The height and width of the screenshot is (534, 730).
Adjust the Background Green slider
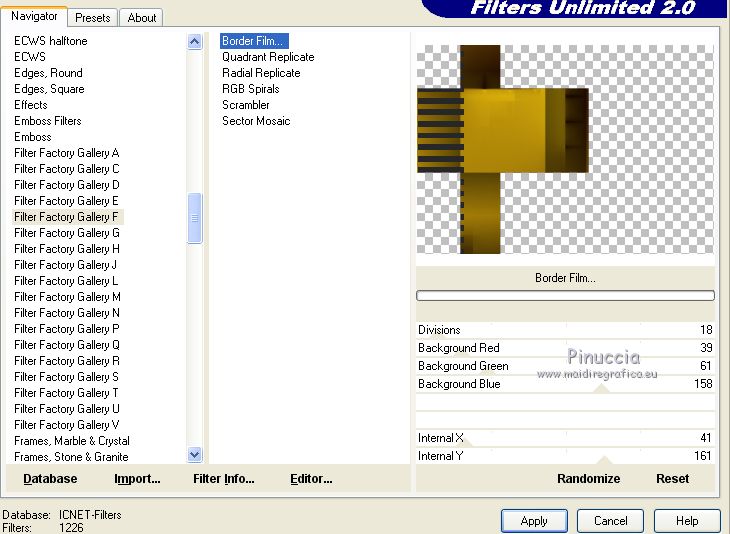tap(565, 366)
